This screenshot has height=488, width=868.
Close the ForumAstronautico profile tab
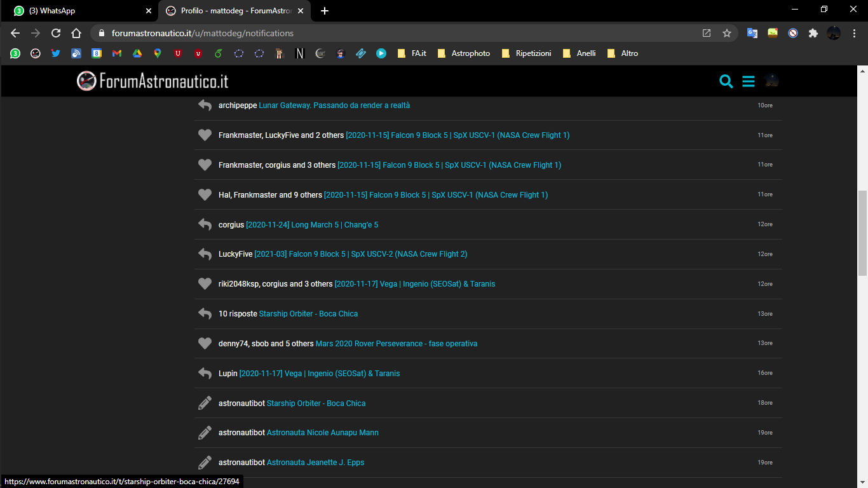(301, 11)
